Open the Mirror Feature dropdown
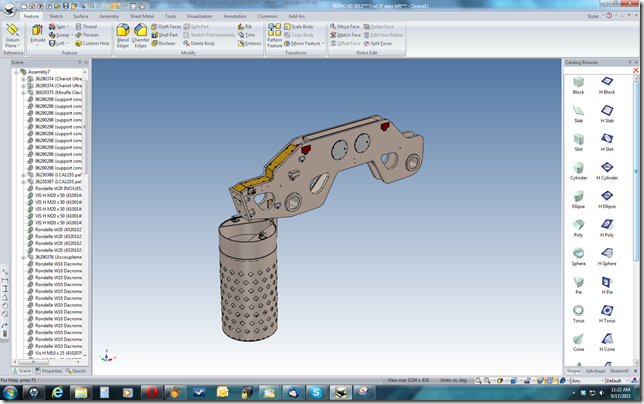644x404 pixels. [323, 44]
